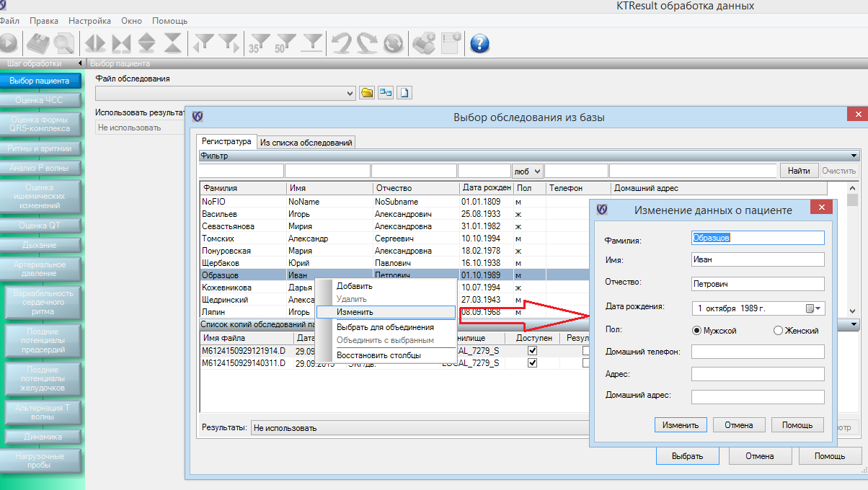Viewport: 868px width, 490px height.
Task: Select file M6124150929121914.D in copies list
Action: (x=244, y=350)
